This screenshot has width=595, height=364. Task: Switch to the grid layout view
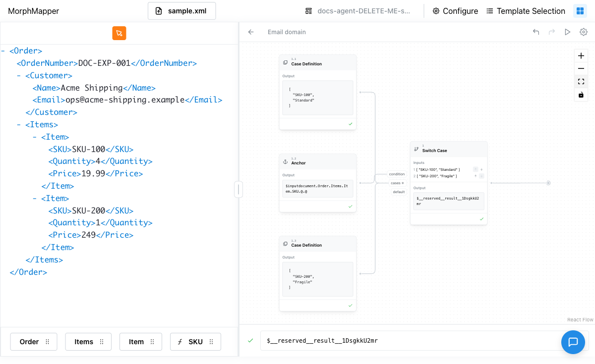point(580,11)
